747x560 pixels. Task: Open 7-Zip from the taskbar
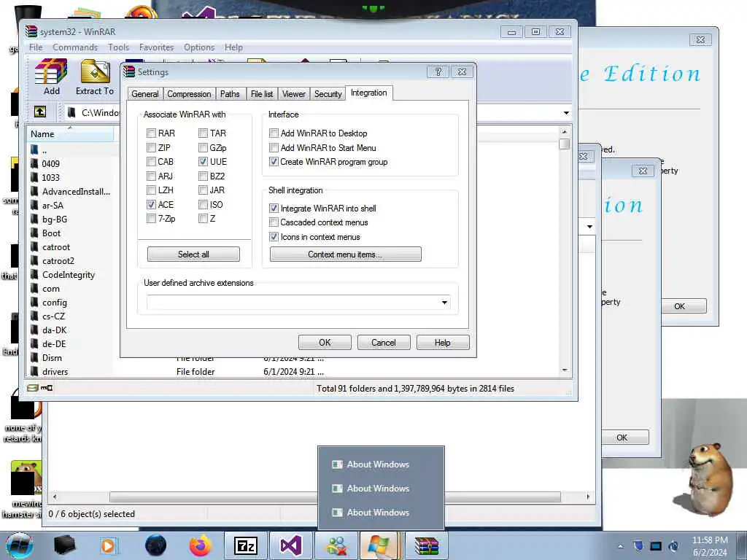point(246,545)
